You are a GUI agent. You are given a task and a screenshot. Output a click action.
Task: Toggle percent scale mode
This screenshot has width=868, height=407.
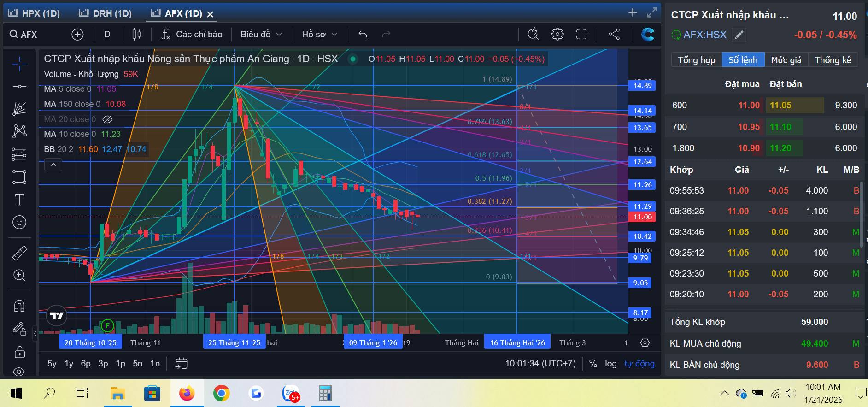(593, 363)
